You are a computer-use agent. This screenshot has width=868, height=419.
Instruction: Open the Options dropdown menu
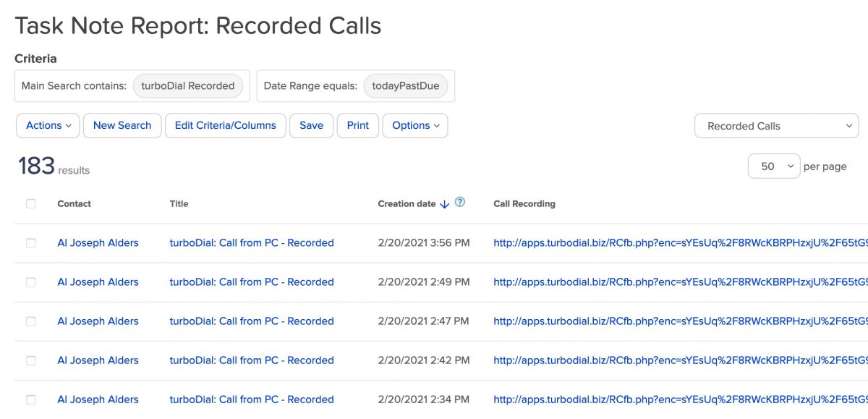(x=415, y=125)
